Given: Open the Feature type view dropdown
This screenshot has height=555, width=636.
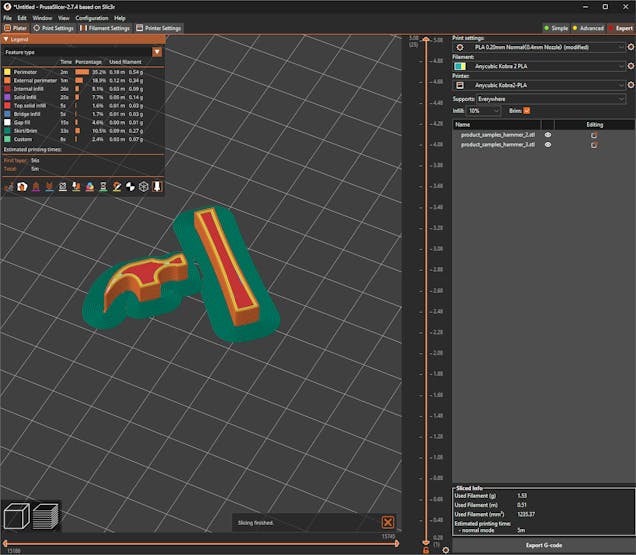Looking at the screenshot, I should pos(157,51).
